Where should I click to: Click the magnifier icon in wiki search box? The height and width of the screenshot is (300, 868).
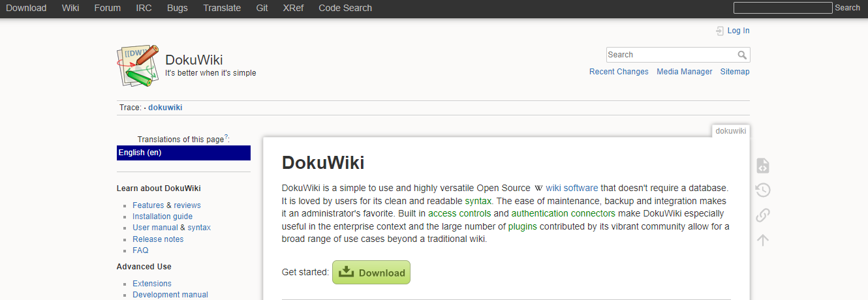coord(742,55)
